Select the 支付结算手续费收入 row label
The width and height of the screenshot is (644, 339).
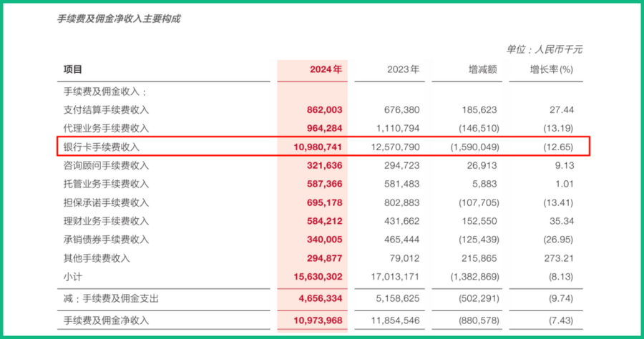click(x=106, y=110)
